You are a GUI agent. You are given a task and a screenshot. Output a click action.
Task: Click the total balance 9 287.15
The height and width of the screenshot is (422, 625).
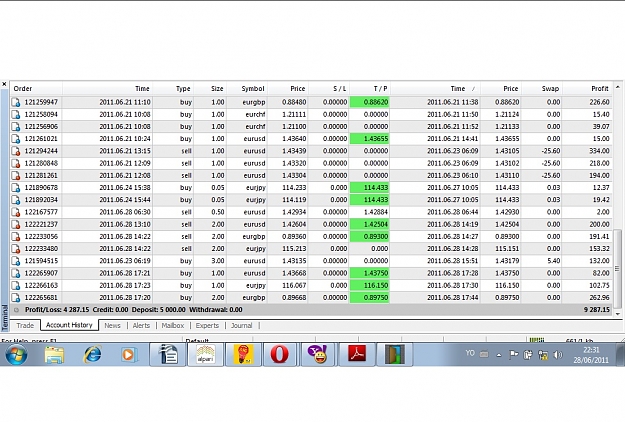(x=597, y=310)
